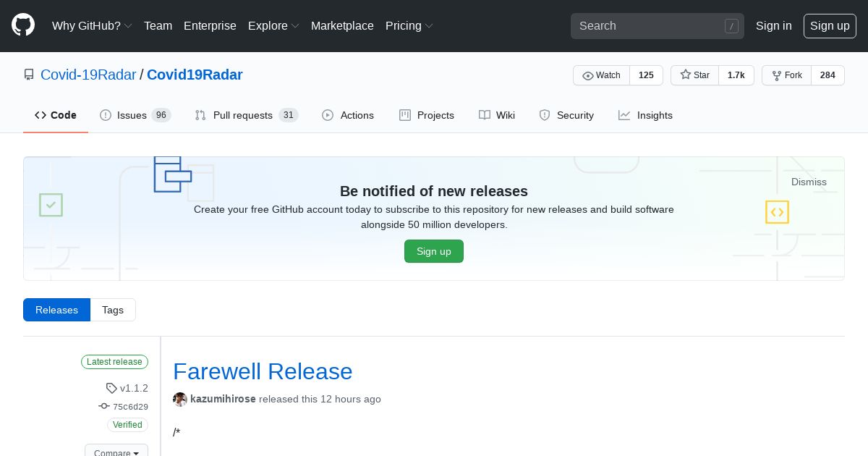Image resolution: width=868 pixels, height=456 pixels.
Task: Open the Covid-19Radar organization link
Action: tap(88, 75)
